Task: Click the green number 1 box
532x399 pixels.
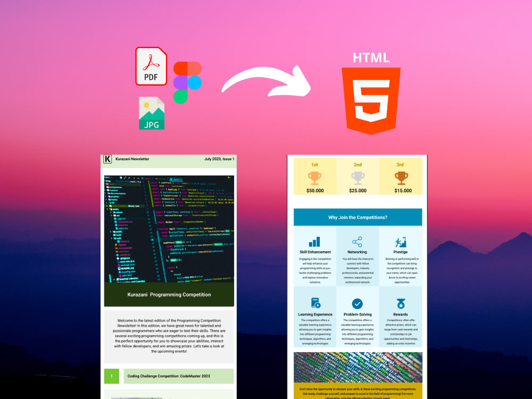Action: (x=112, y=376)
